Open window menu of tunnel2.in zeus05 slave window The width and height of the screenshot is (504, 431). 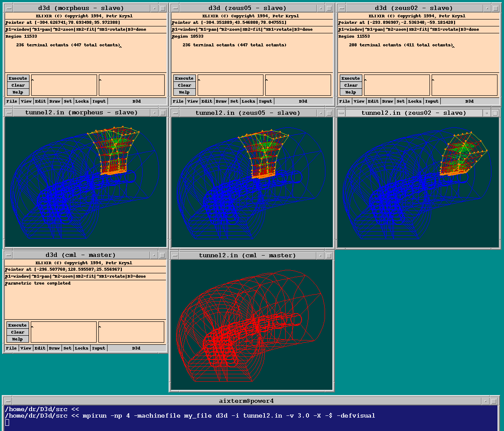click(x=174, y=113)
